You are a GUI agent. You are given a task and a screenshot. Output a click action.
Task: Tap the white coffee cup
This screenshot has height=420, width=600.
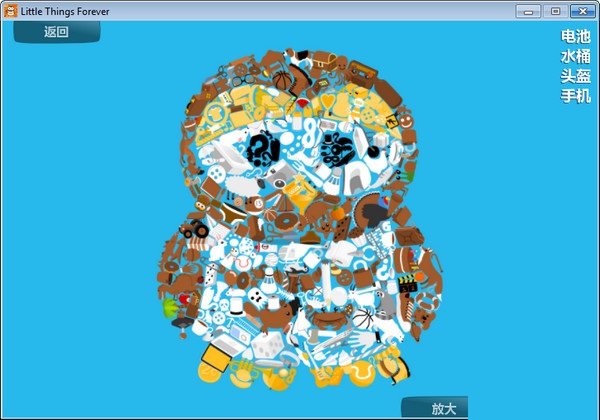point(201,328)
